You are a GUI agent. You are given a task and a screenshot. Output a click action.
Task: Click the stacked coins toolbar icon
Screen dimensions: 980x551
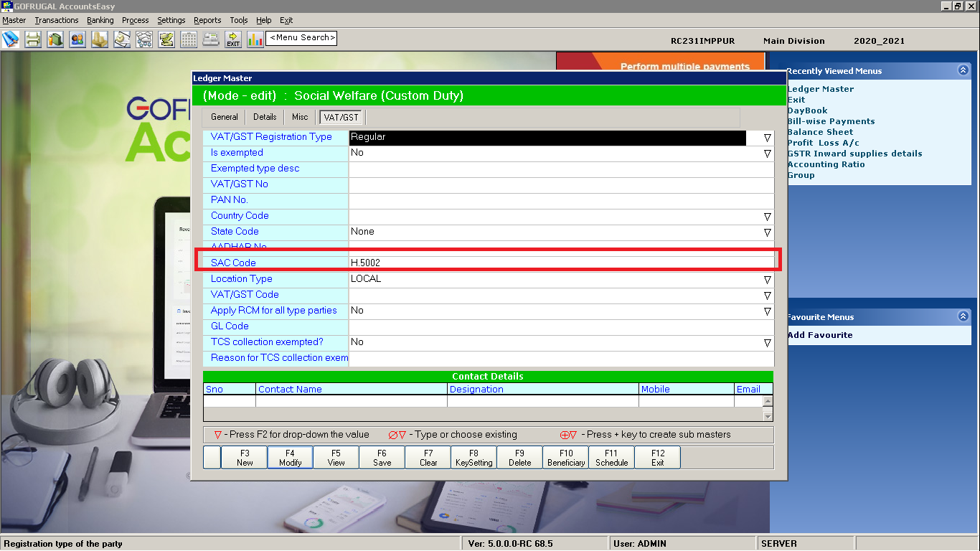(100, 39)
